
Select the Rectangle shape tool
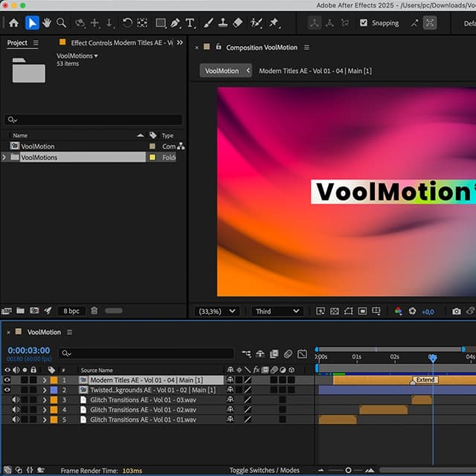coord(161,23)
